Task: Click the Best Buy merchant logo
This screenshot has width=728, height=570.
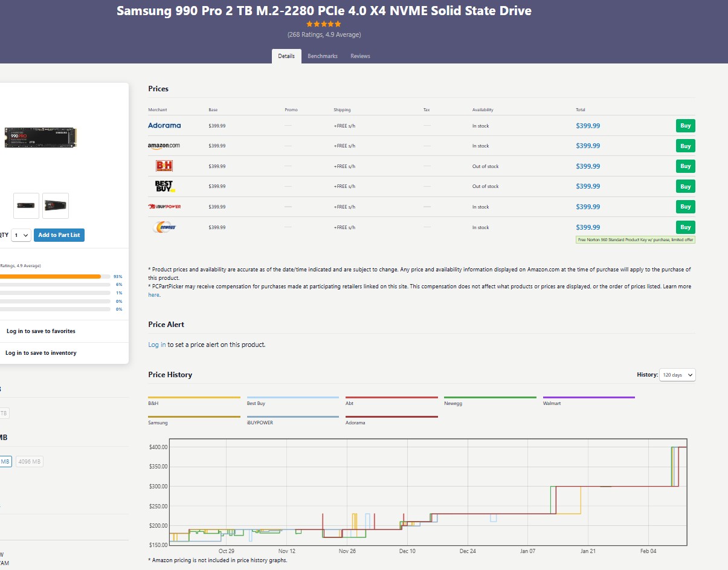Action: point(164,186)
